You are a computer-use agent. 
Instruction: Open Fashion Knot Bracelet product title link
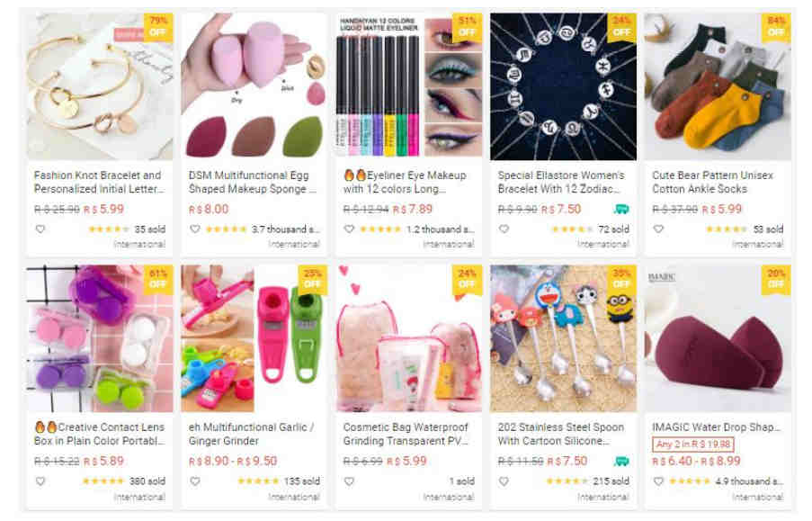99,182
